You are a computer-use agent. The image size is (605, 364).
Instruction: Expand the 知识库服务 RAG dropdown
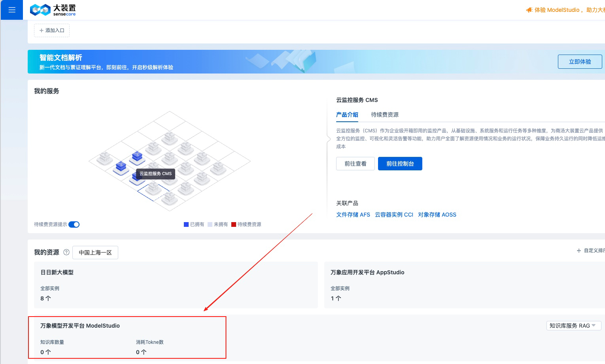(x=574, y=325)
